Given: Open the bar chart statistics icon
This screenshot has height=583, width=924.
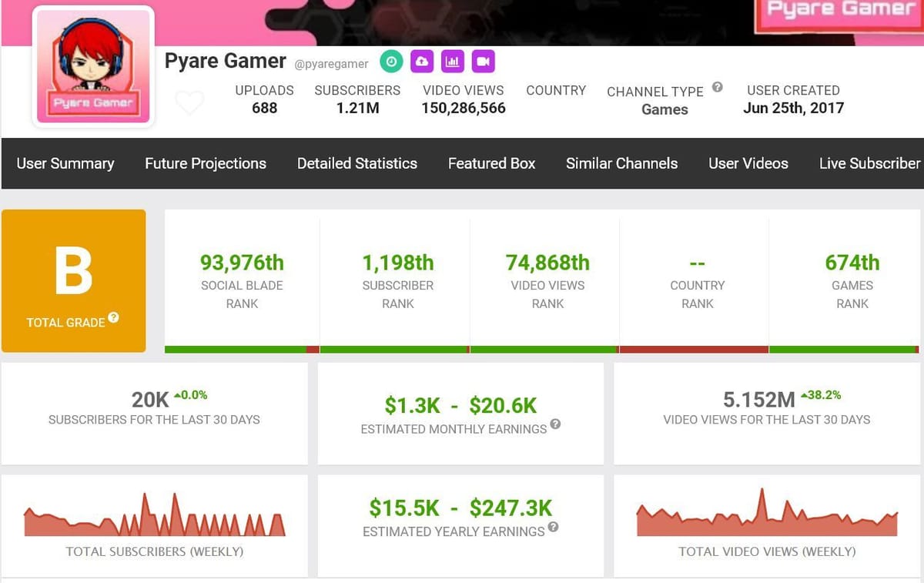Looking at the screenshot, I should point(453,61).
